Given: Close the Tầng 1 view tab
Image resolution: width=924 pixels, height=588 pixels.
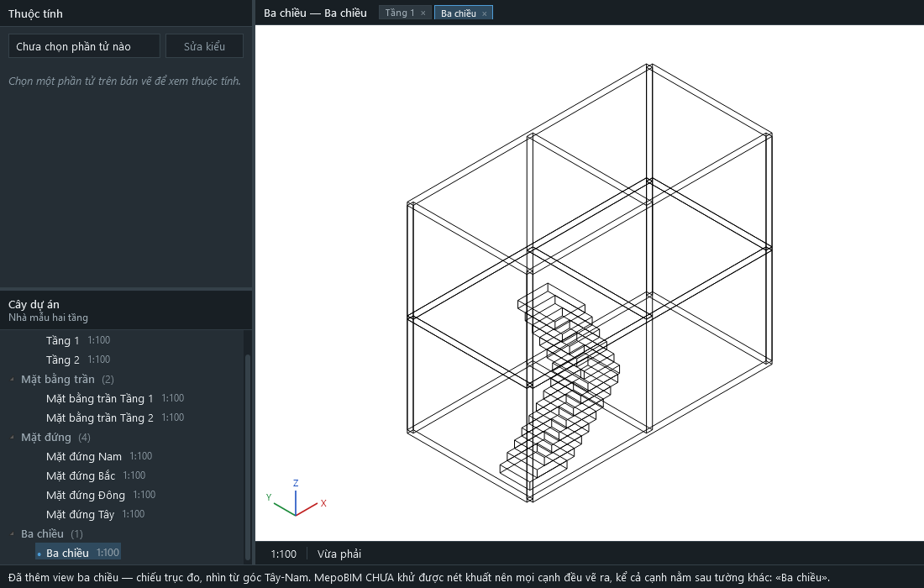Looking at the screenshot, I should 423,13.
